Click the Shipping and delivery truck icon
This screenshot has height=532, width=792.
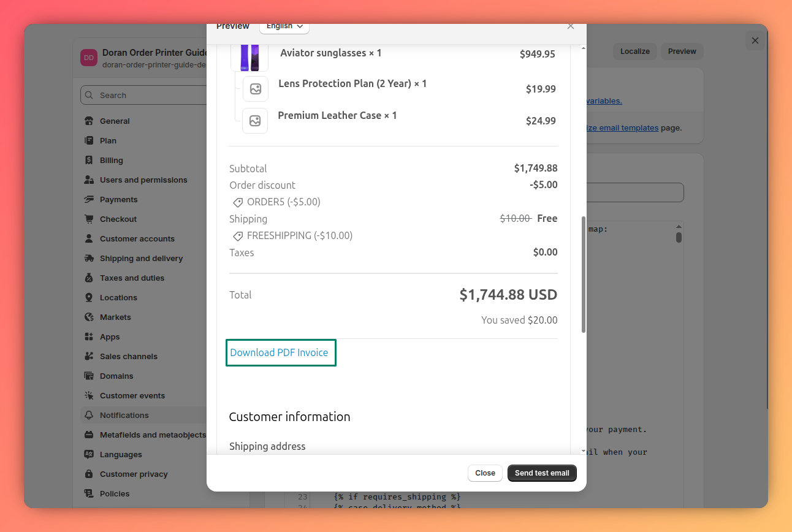(x=89, y=258)
